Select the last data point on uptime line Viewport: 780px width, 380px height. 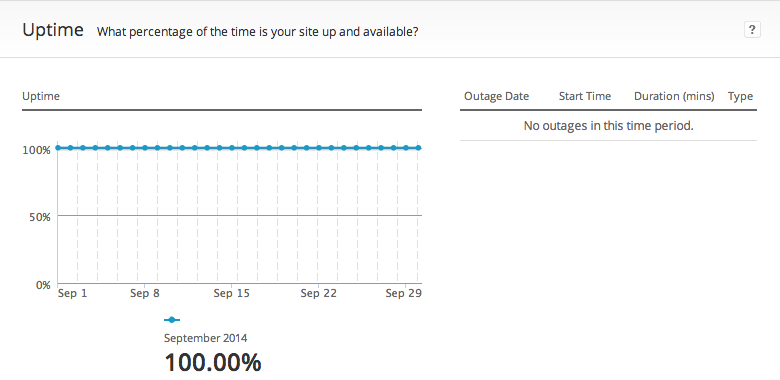418,148
